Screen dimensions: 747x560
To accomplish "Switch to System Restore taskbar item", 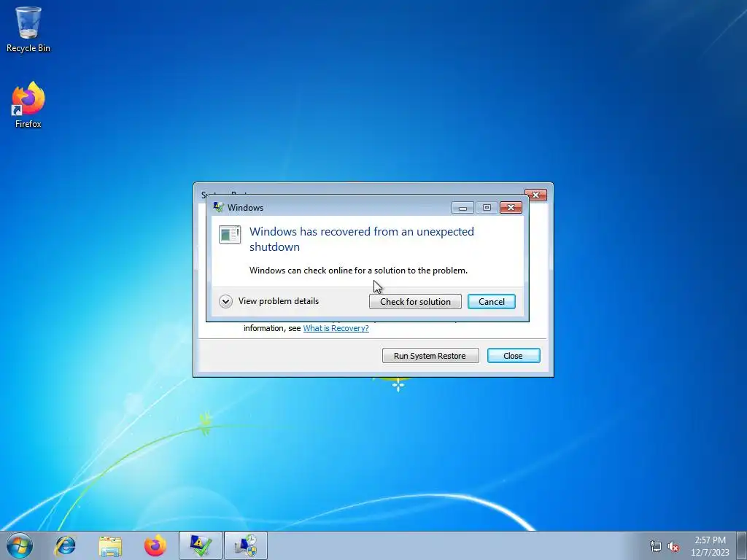I will (246, 545).
